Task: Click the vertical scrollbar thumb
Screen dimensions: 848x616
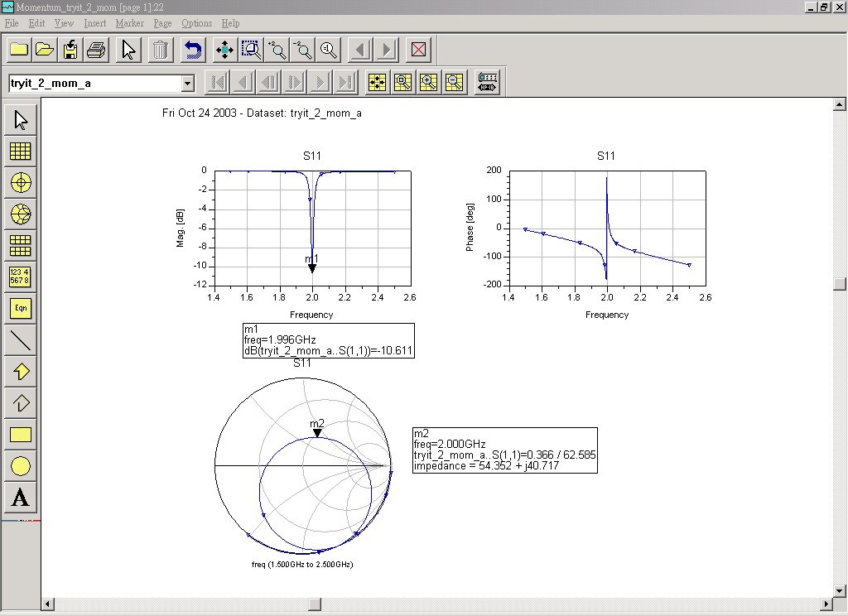Action: tap(840, 284)
